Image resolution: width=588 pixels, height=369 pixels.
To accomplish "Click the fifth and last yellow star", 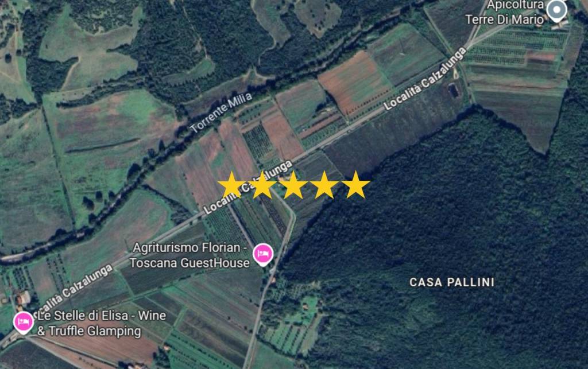I will [x=355, y=184].
